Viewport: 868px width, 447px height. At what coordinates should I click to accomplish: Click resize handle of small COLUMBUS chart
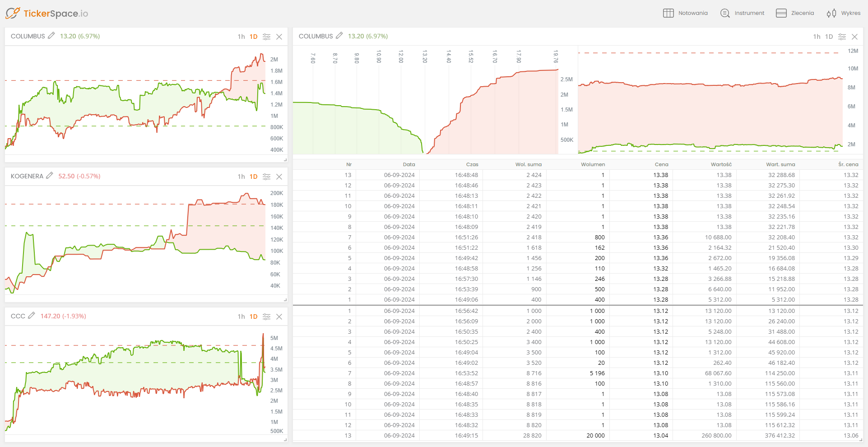point(285,160)
